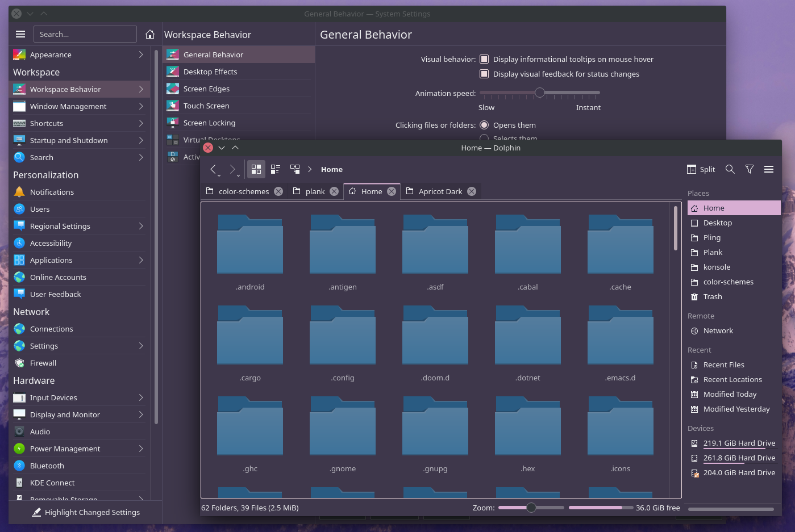Select Screen Edges in Workspace Behavior
The height and width of the screenshot is (532, 795).
pyautogui.click(x=239, y=89)
